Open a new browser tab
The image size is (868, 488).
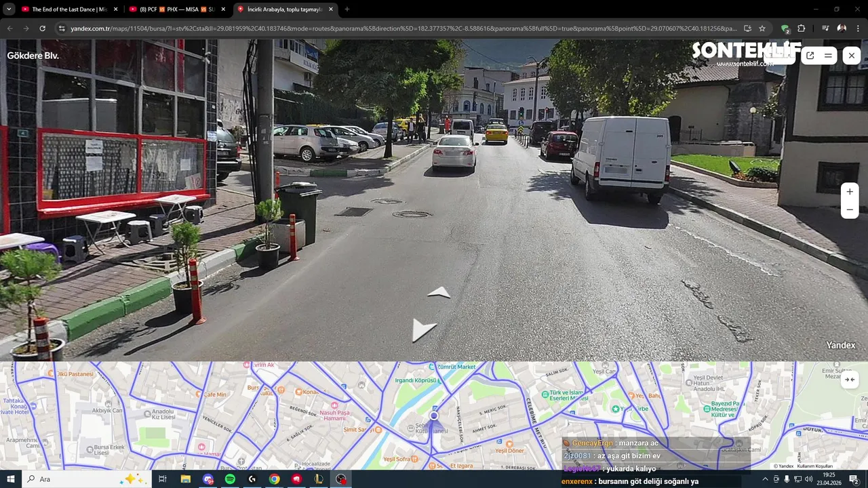click(x=347, y=9)
